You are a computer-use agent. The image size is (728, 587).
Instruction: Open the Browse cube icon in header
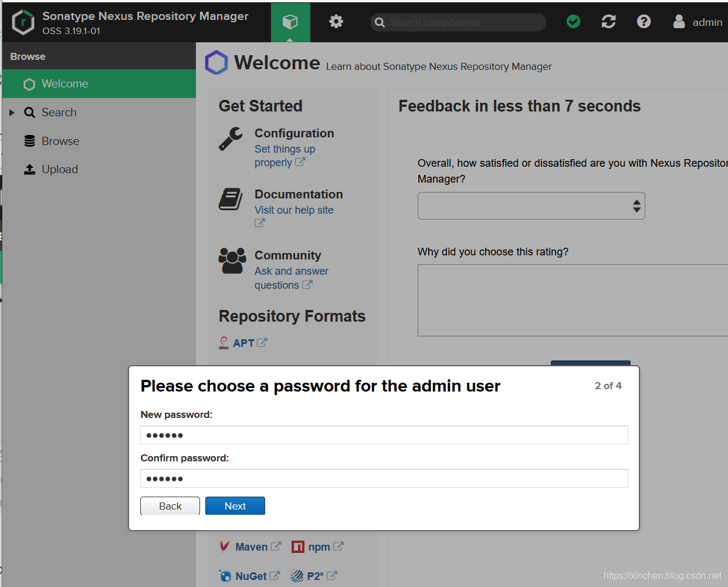290,22
